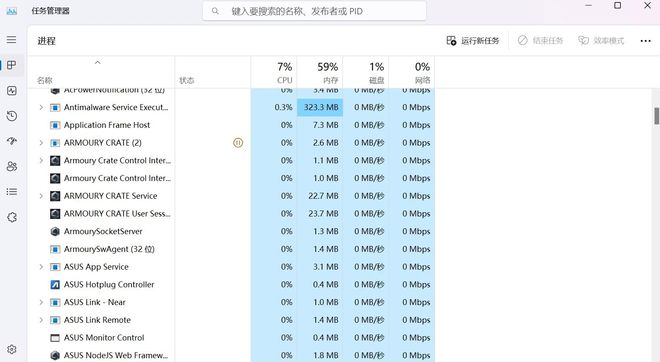Sort by the 状态 (Status) column header

(x=213, y=72)
